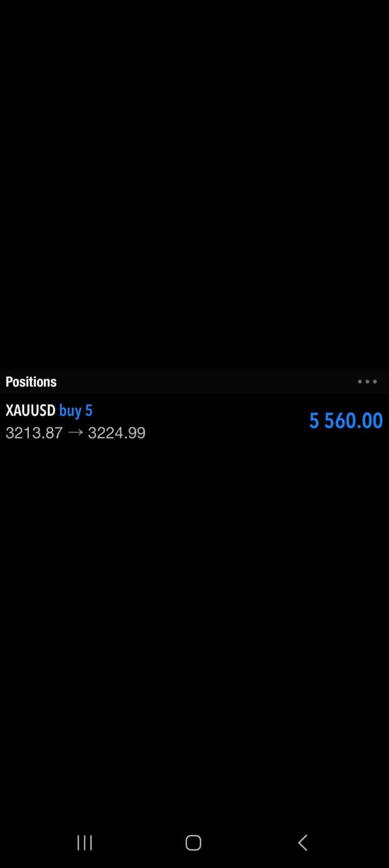The height and width of the screenshot is (868, 389).
Task: Tap the blue "buy" order type word
Action: 70,411
